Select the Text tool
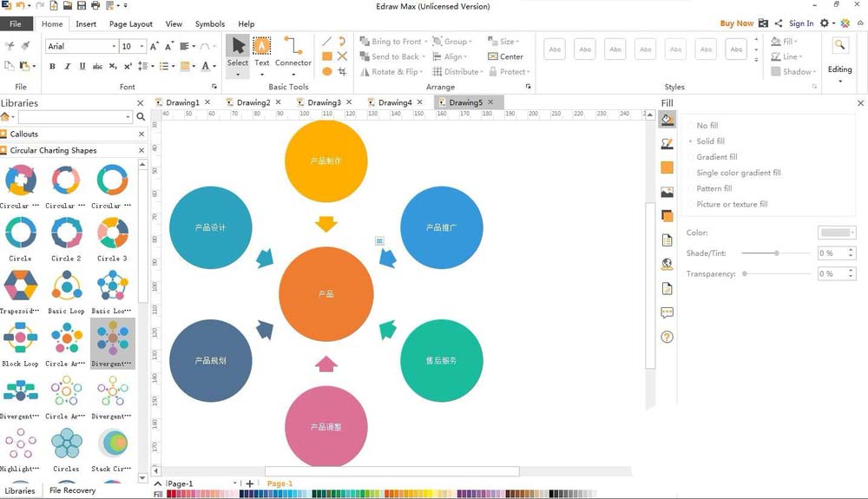868x499 pixels. coord(261,52)
